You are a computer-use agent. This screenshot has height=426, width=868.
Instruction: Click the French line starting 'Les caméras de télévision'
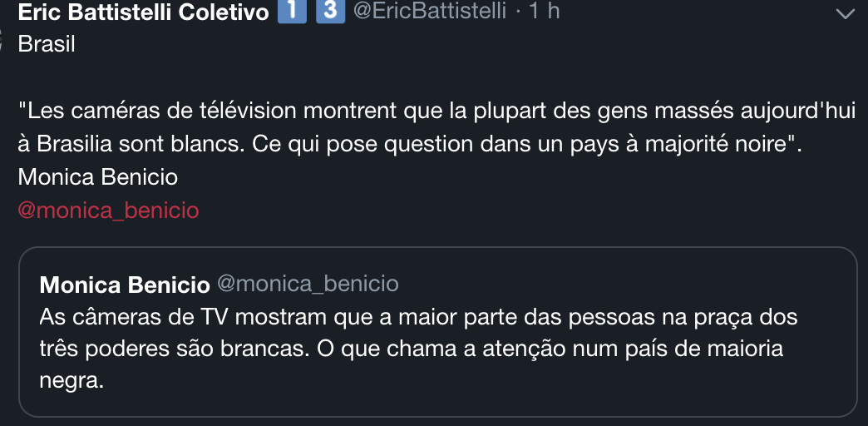437,111
